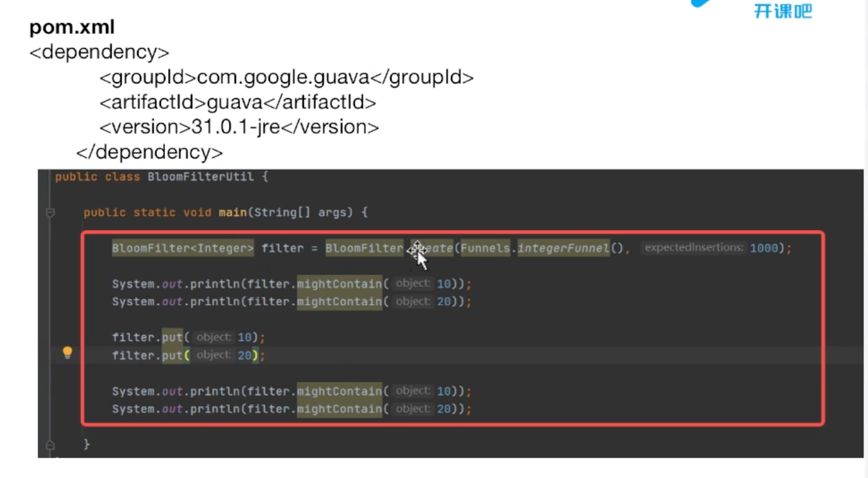Click the filter.put(object: 20) line
Viewport: 868px width, 478px height.
click(x=188, y=355)
